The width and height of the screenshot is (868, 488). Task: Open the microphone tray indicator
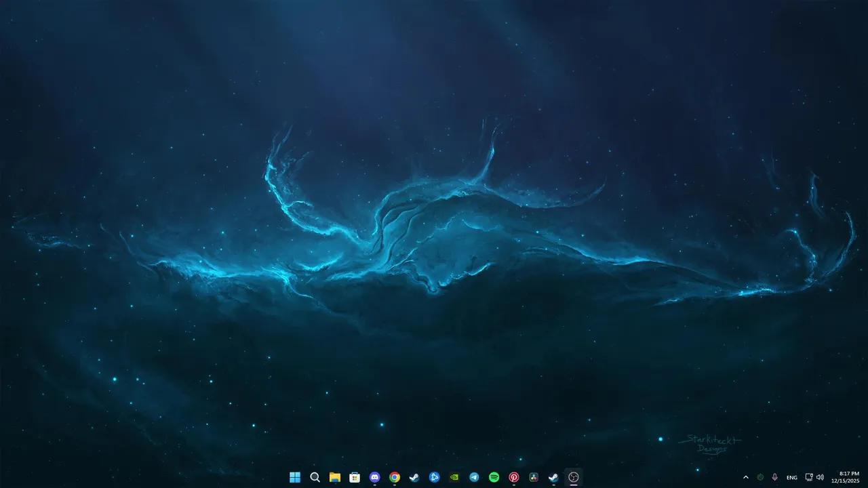[x=775, y=477]
